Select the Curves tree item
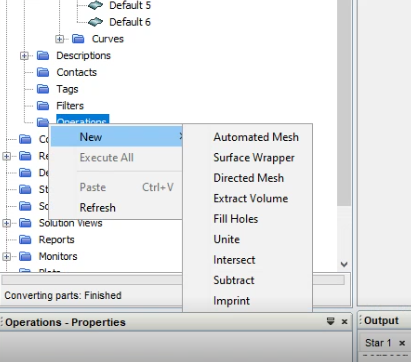Image resolution: width=411 pixels, height=362 pixels. tap(108, 39)
